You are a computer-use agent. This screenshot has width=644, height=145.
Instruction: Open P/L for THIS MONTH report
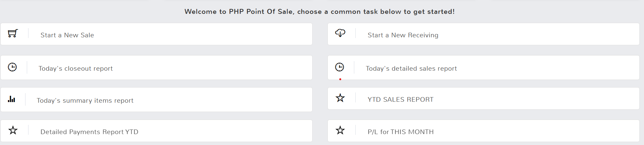[x=401, y=132]
